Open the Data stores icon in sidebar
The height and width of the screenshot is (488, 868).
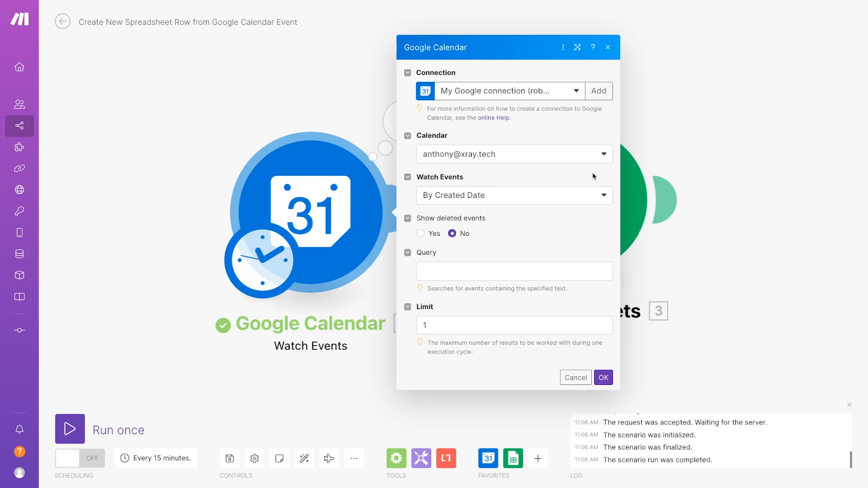point(20,254)
